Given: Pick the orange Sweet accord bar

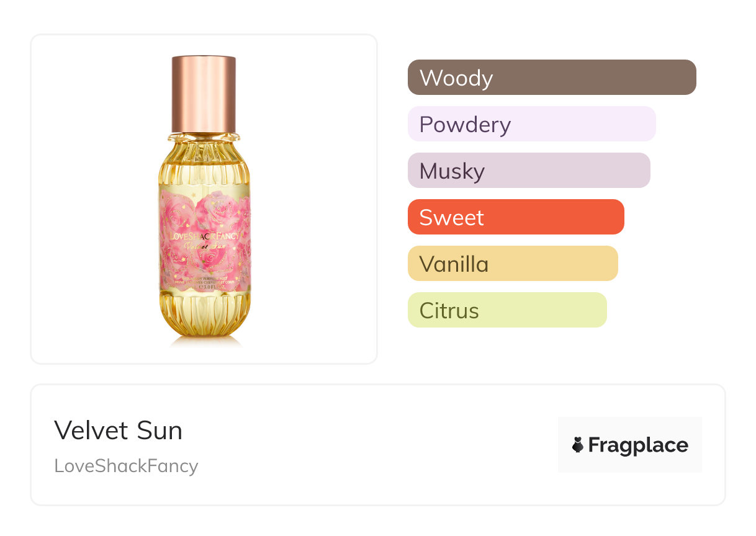Looking at the screenshot, I should click(x=515, y=217).
